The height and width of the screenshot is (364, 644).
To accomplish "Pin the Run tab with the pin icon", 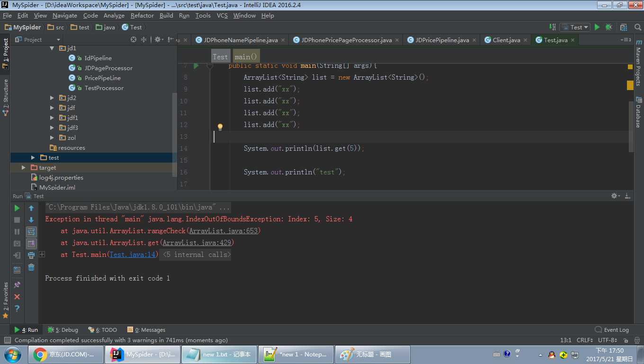I will point(17,285).
